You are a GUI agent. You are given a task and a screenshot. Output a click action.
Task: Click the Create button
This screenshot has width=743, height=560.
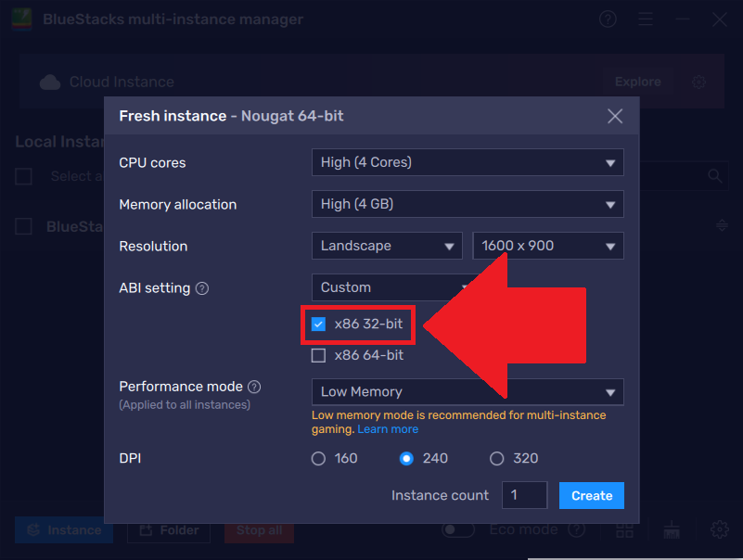point(591,495)
